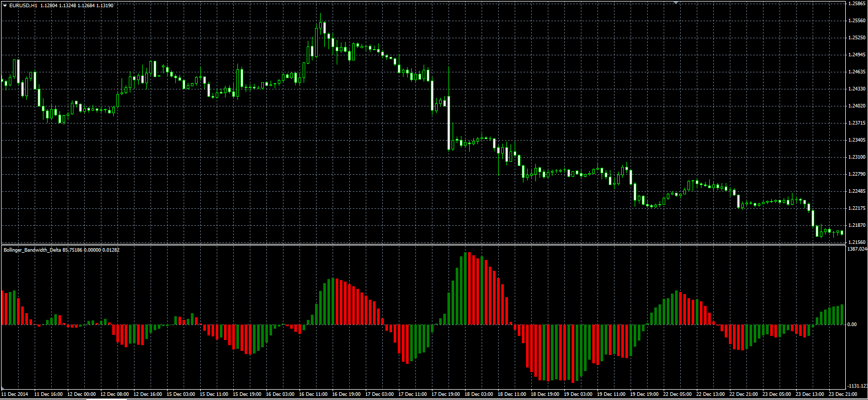This screenshot has width=868, height=400.
Task: Click the -1131.123 indicator scale minimum
Action: click(x=857, y=386)
